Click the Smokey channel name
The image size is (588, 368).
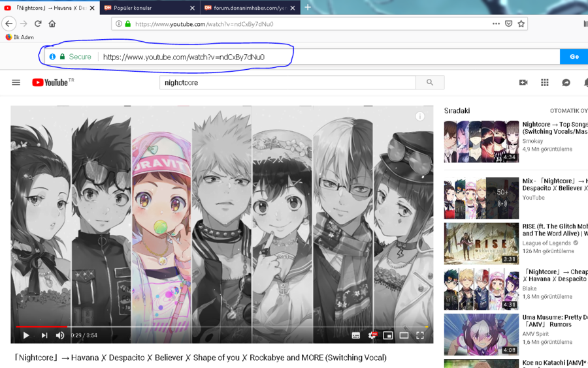click(532, 141)
